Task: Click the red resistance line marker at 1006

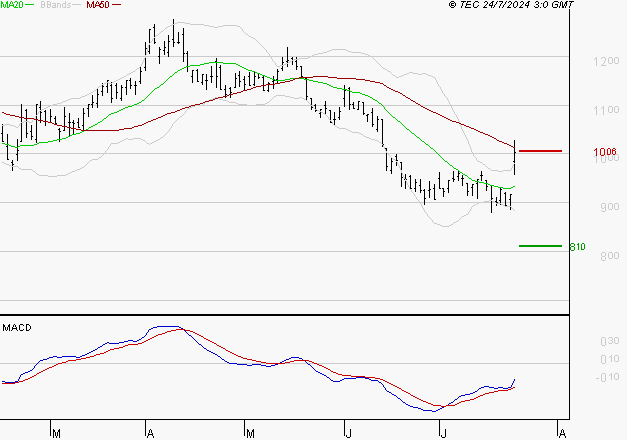Action: pos(540,151)
